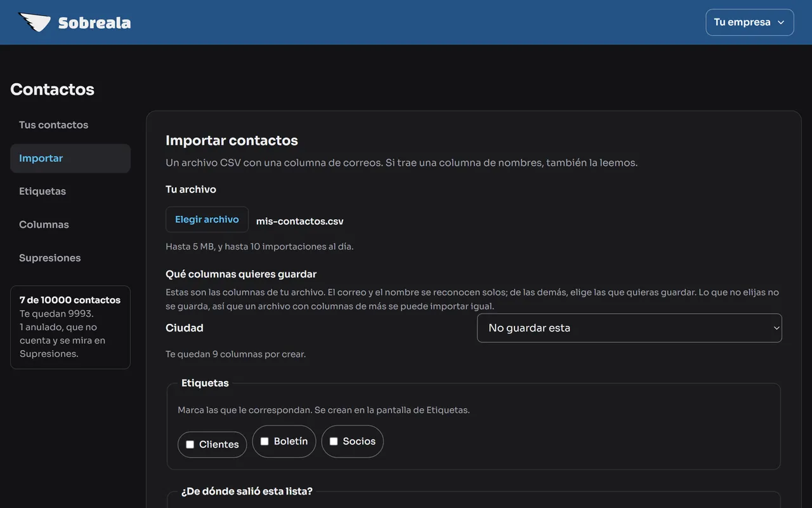Go to Tus contactos in sidebar
The image size is (812, 508).
click(70, 125)
